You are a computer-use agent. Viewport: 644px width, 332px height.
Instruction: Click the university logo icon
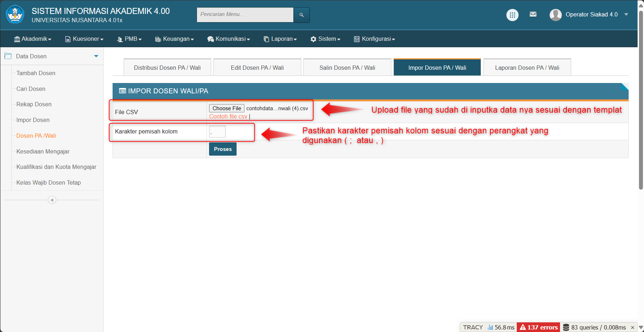15,14
